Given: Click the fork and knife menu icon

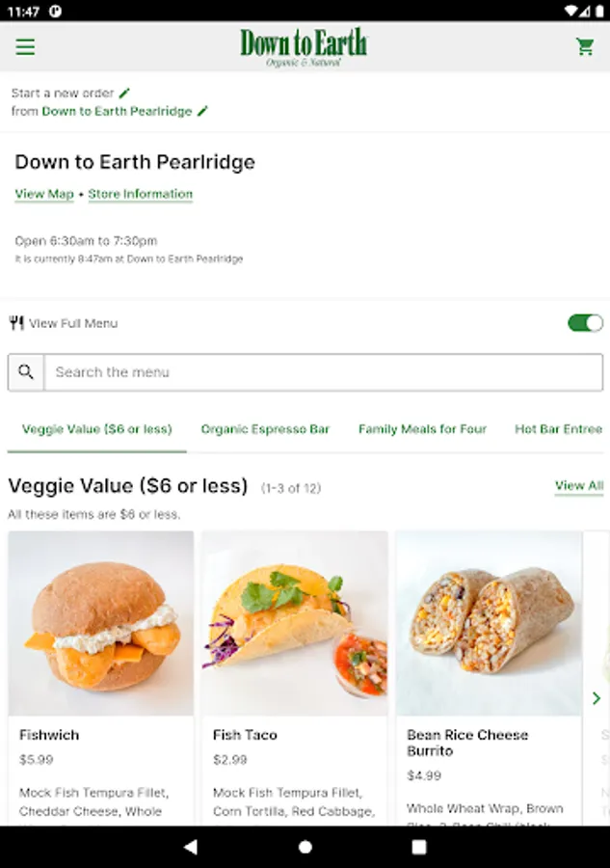Looking at the screenshot, I should [x=16, y=323].
